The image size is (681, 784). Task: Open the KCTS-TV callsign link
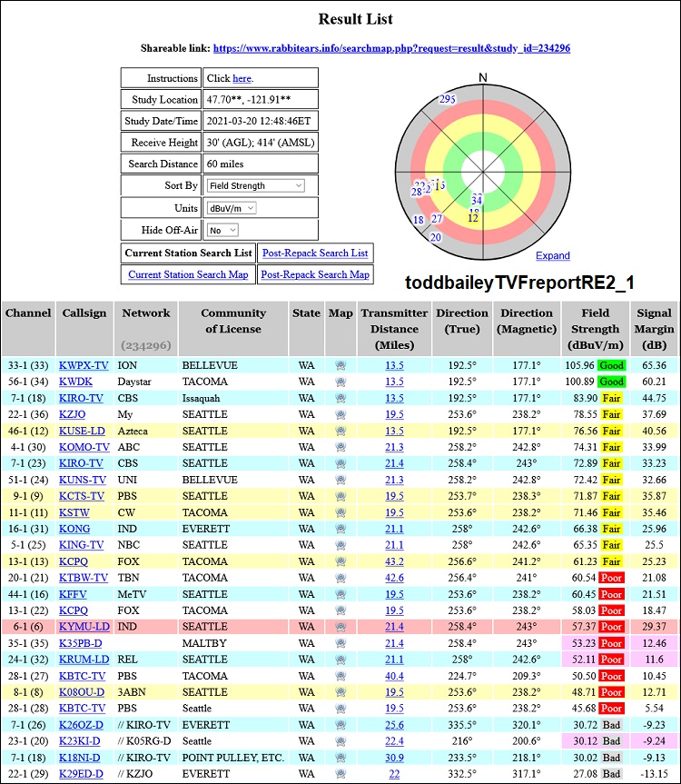[x=81, y=496]
